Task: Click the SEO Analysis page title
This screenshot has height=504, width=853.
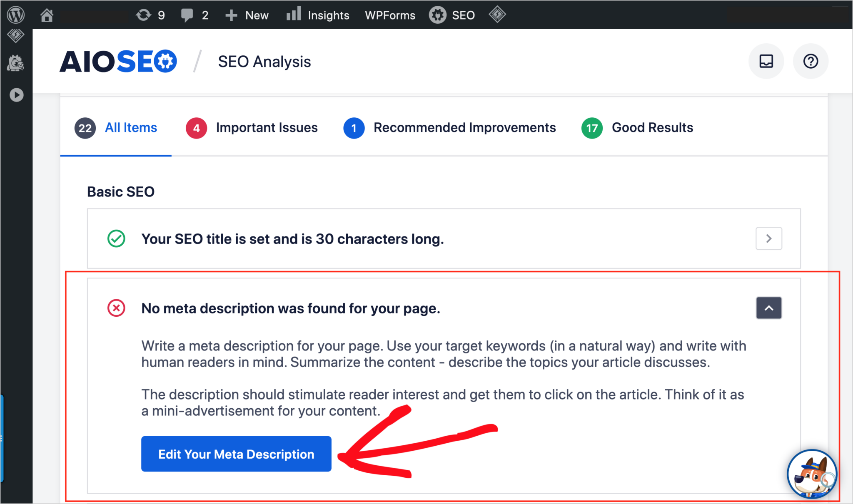Action: (x=264, y=62)
